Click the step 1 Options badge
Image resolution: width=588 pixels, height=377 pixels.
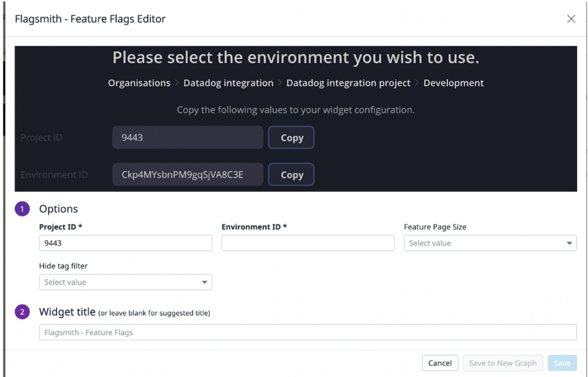(22, 209)
